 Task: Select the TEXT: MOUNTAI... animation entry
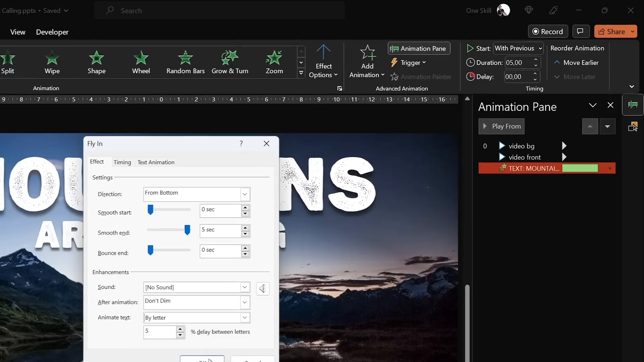click(547, 168)
